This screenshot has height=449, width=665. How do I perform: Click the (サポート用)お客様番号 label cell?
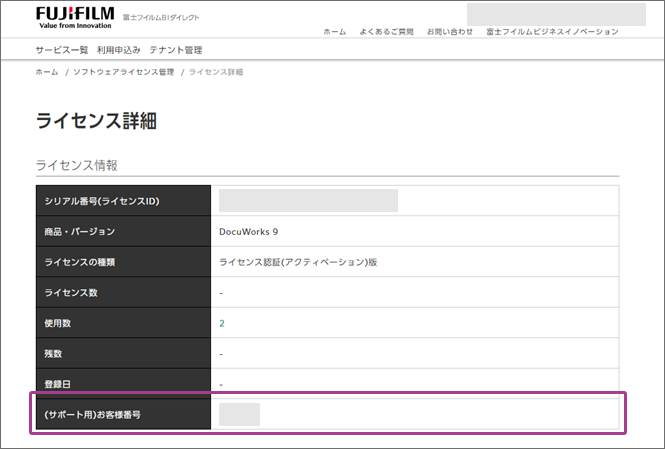point(123,414)
